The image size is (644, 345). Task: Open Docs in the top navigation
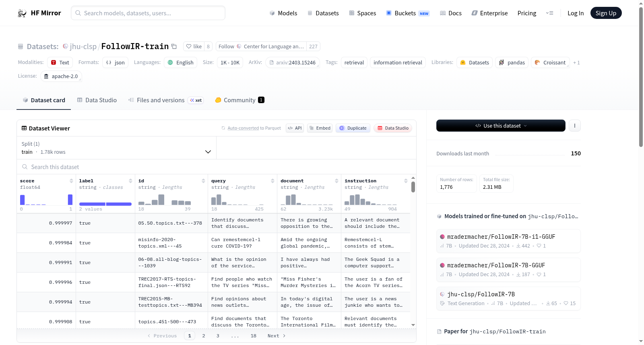(x=451, y=13)
